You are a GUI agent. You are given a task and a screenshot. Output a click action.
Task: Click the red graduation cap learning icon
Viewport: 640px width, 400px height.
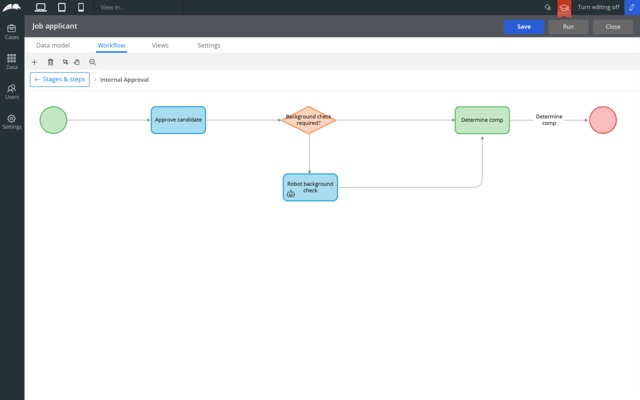tap(563, 7)
